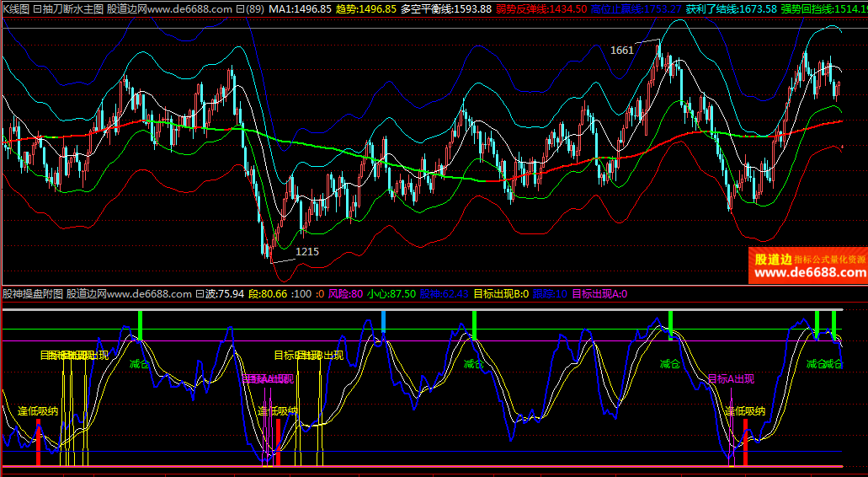
Task: Click the MA1:1496.85 readout
Action: 300,9
